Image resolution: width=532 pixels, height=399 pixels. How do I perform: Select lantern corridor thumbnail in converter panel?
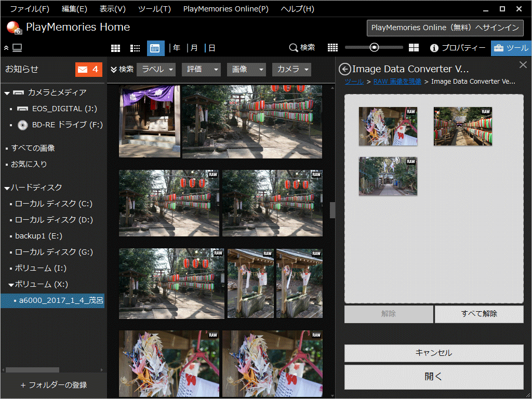click(463, 126)
